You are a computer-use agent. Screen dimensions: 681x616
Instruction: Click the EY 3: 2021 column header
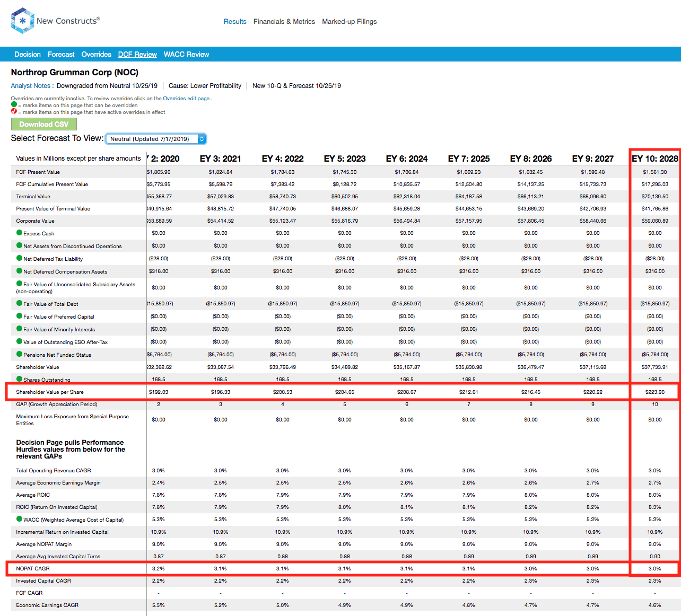(x=221, y=159)
